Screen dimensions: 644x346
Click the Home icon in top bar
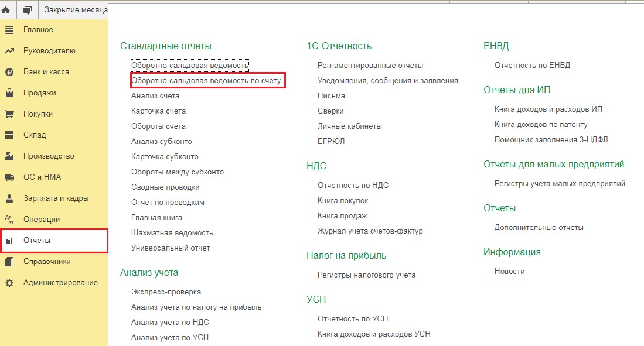tap(6, 10)
